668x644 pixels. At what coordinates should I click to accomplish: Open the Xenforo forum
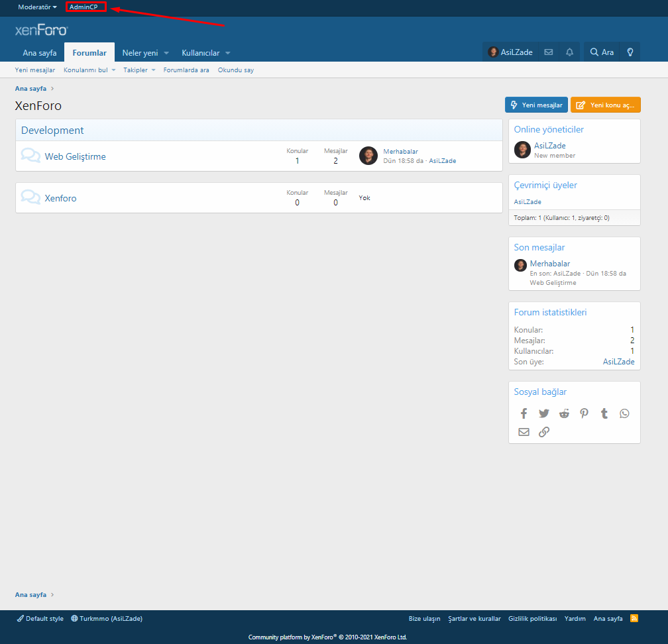pyautogui.click(x=60, y=198)
